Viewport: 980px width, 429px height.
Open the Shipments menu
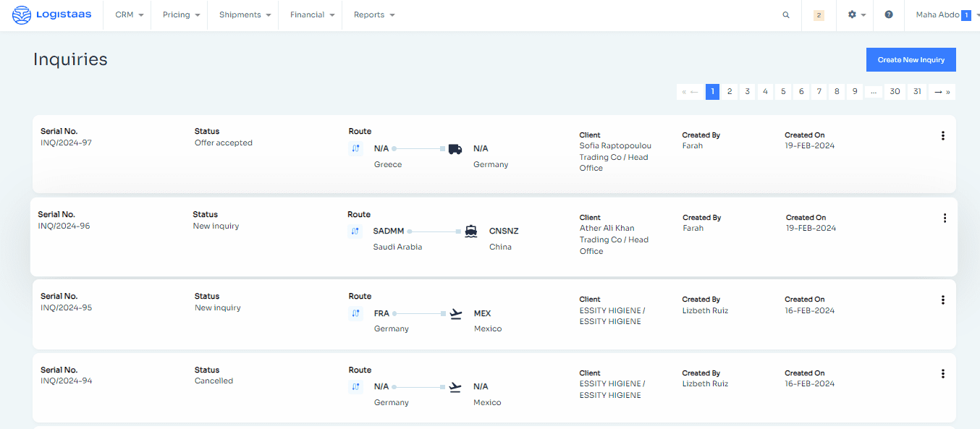click(x=245, y=15)
